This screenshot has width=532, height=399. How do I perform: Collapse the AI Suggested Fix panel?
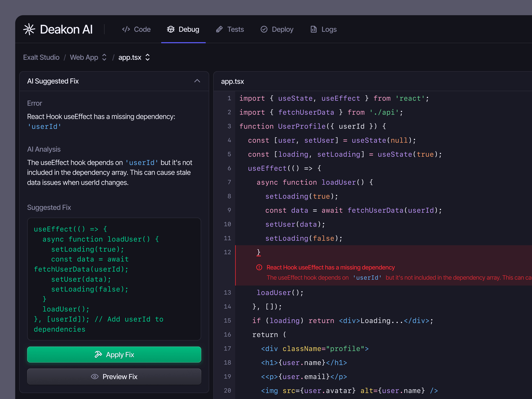coord(197,81)
